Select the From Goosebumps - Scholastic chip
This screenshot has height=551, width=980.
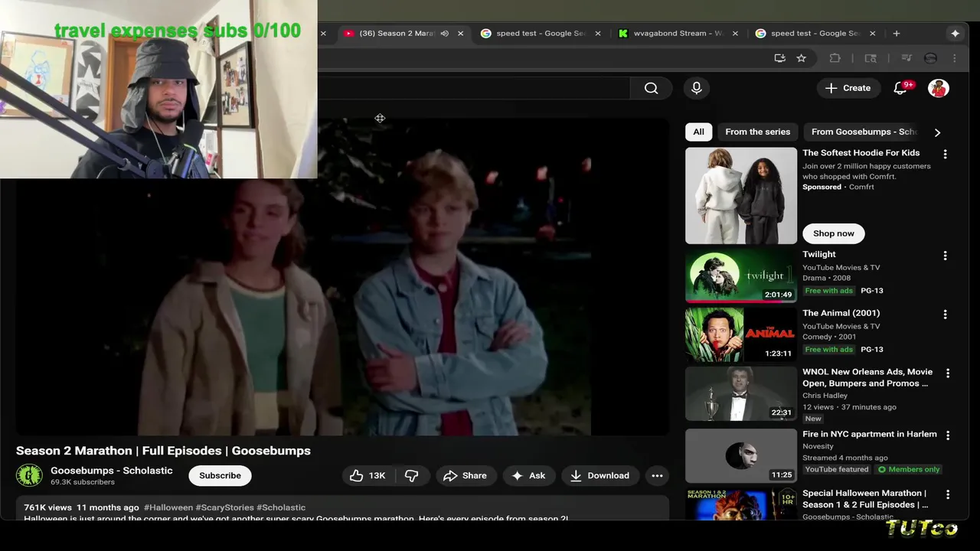[864, 132]
